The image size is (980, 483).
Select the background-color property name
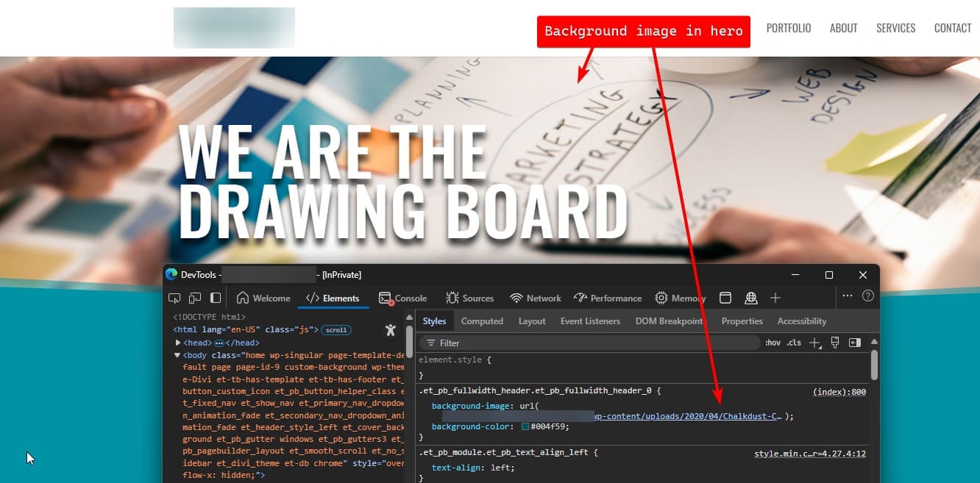(x=470, y=427)
